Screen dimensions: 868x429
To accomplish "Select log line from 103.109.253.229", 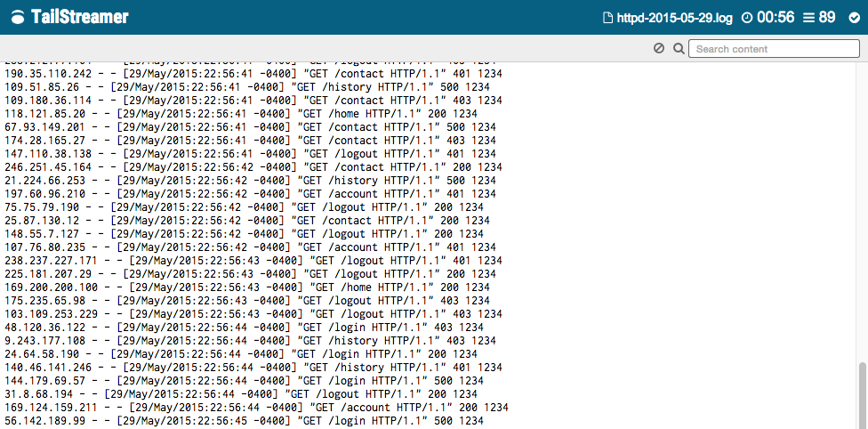I will coord(253,313).
